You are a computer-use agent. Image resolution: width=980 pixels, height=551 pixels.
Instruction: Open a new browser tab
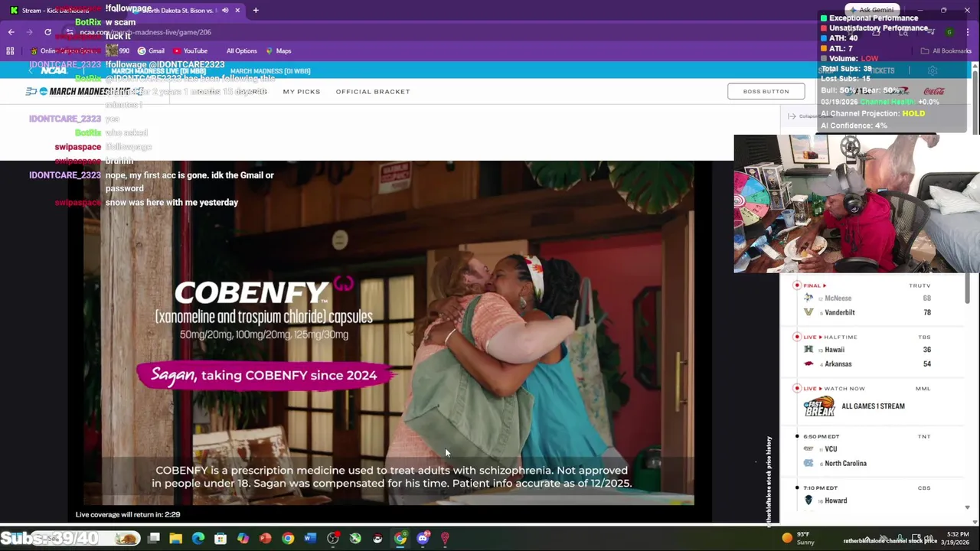pos(256,11)
